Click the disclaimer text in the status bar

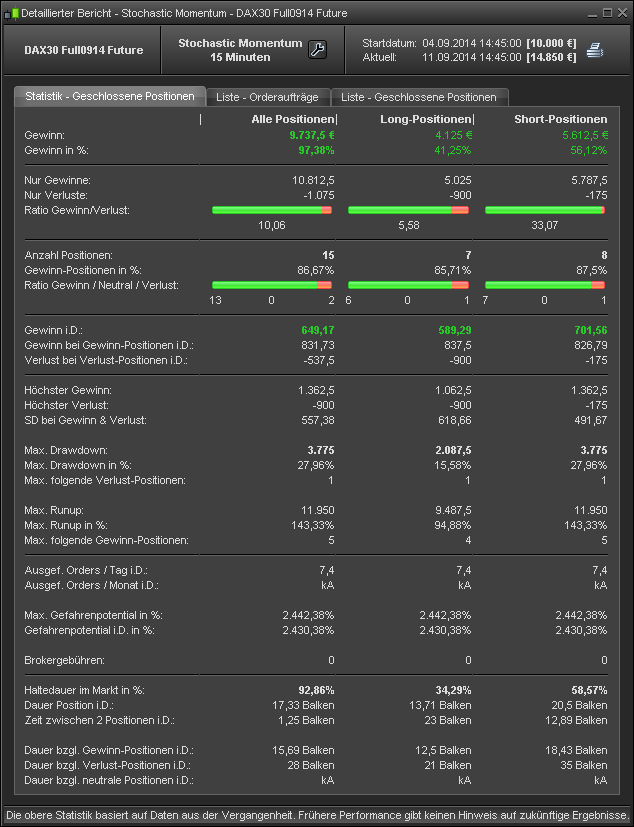point(317,815)
